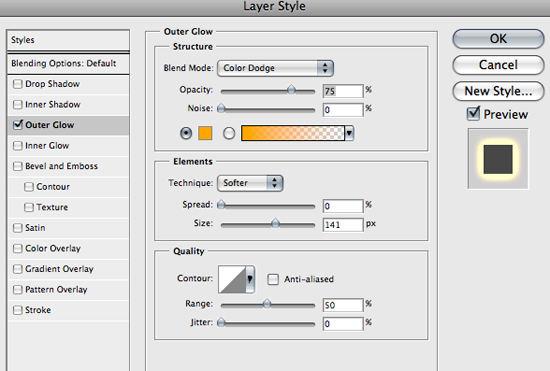Enable the Inner Glow checkbox

17,146
